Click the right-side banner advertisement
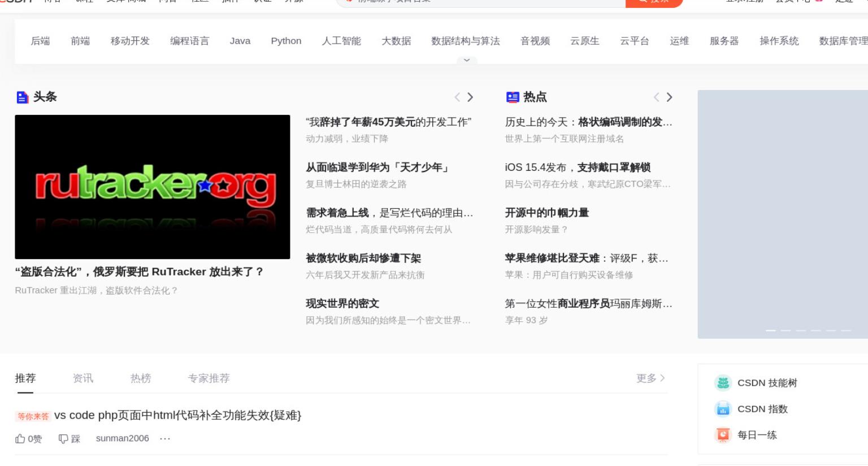 (783, 214)
